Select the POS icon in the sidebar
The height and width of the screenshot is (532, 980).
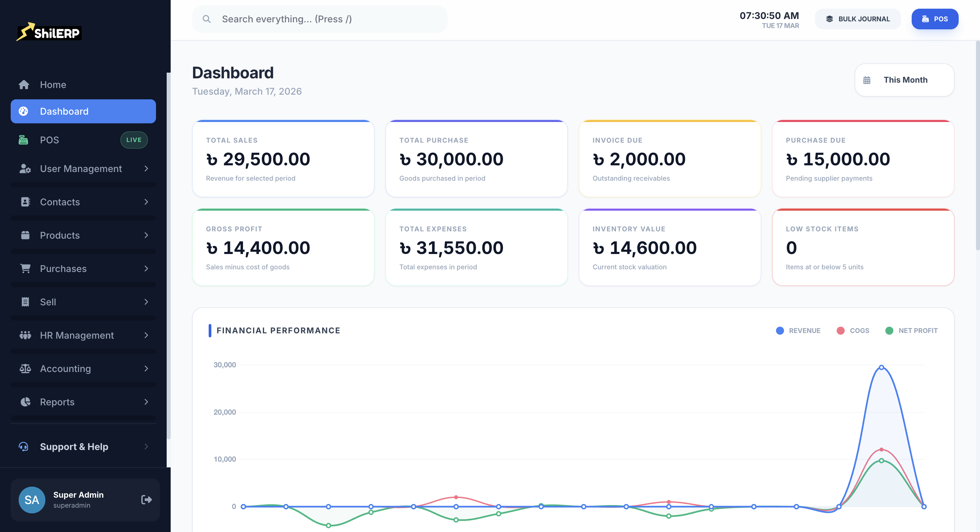click(x=24, y=140)
